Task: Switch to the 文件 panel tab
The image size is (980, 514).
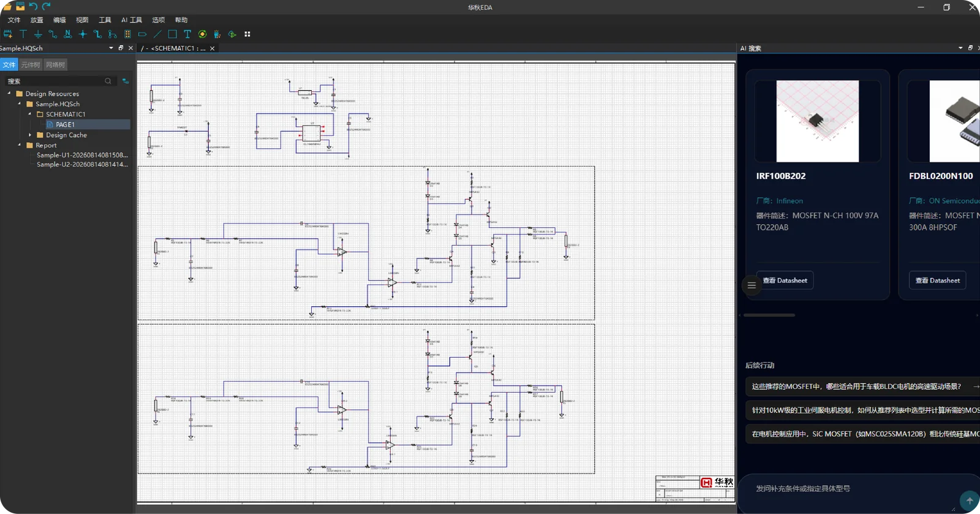Action: 9,65
